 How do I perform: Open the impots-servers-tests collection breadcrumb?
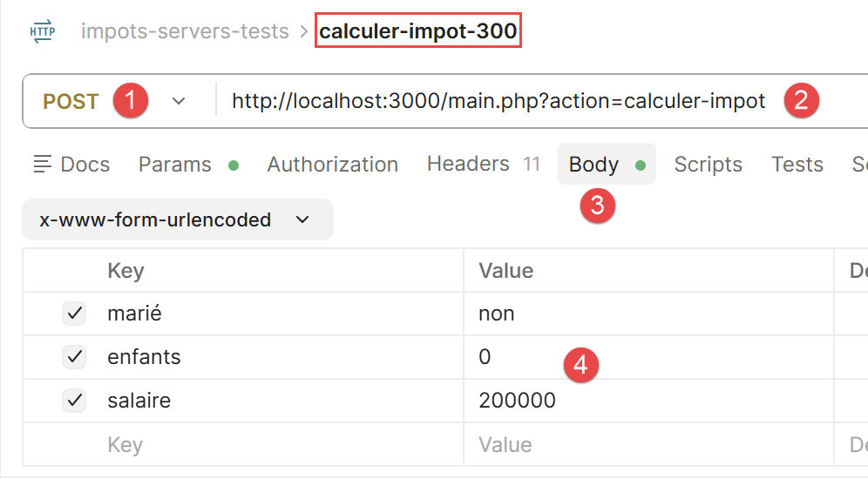click(x=185, y=31)
